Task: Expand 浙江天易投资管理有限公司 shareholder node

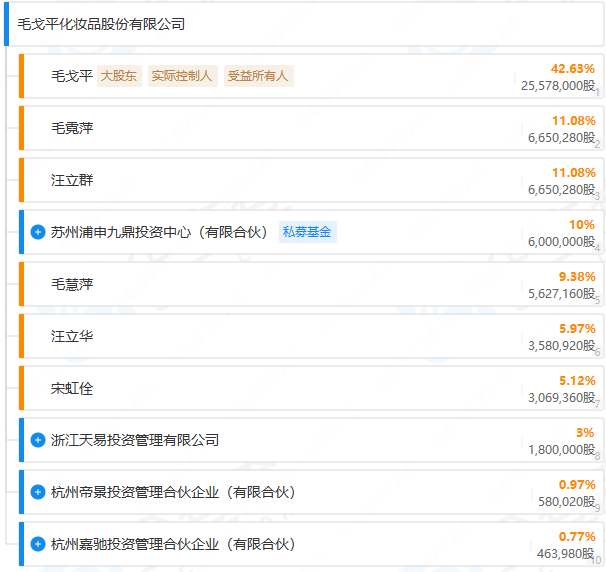Action: coord(38,440)
